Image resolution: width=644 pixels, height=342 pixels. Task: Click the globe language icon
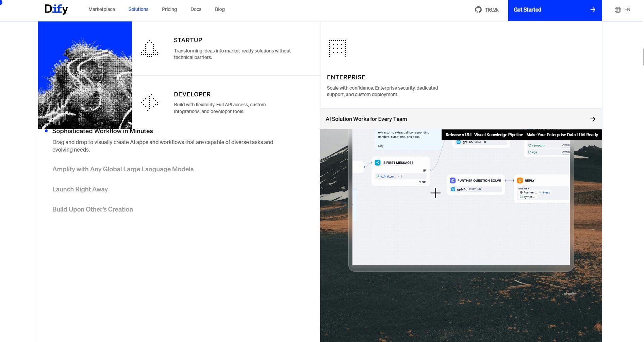coord(617,10)
